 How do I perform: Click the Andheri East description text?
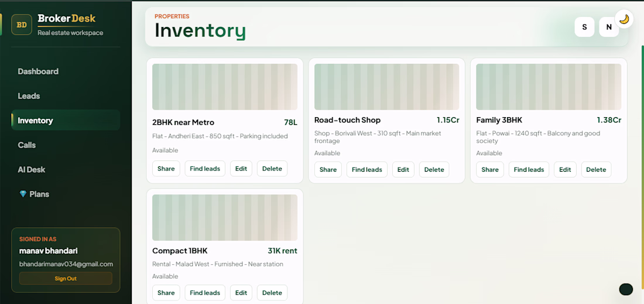(220, 136)
